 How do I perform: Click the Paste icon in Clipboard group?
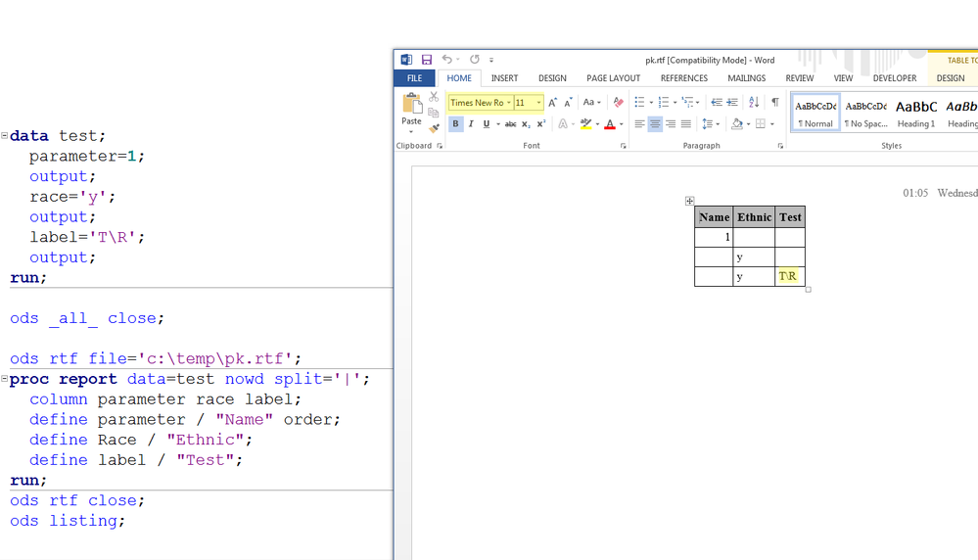click(x=411, y=103)
